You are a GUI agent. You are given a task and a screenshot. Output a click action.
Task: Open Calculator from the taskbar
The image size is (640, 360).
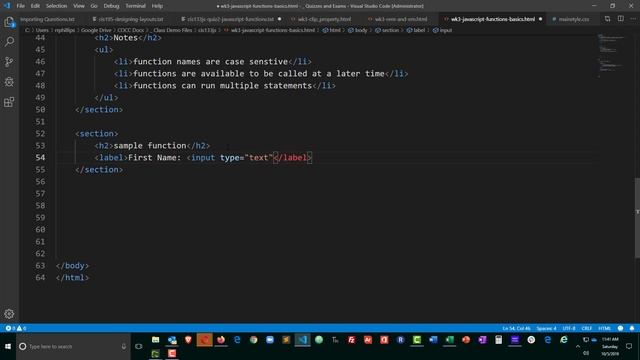(498, 340)
